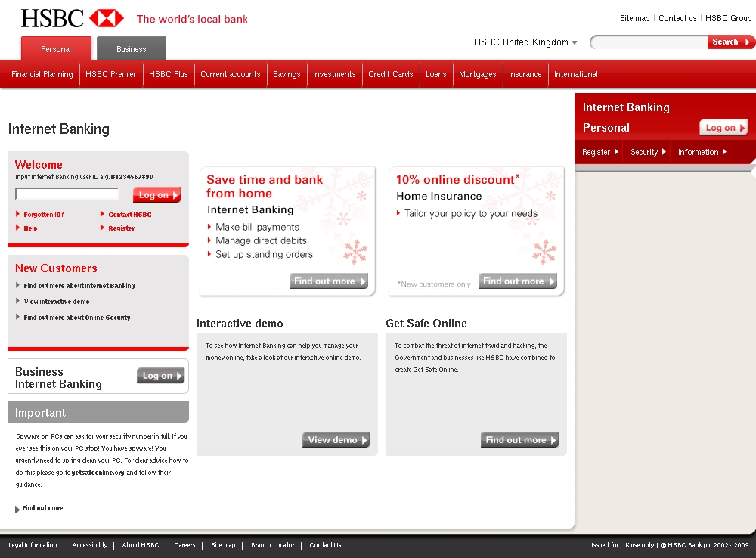Open Find out more about Internet Banking
The width and height of the screenshot is (756, 558).
(x=79, y=286)
